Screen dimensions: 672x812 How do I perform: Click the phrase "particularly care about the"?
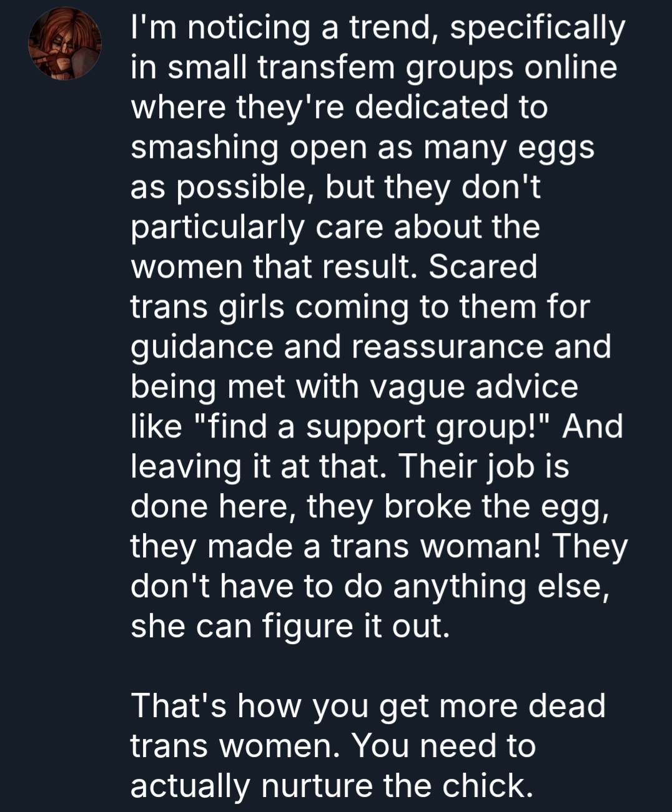point(335,227)
